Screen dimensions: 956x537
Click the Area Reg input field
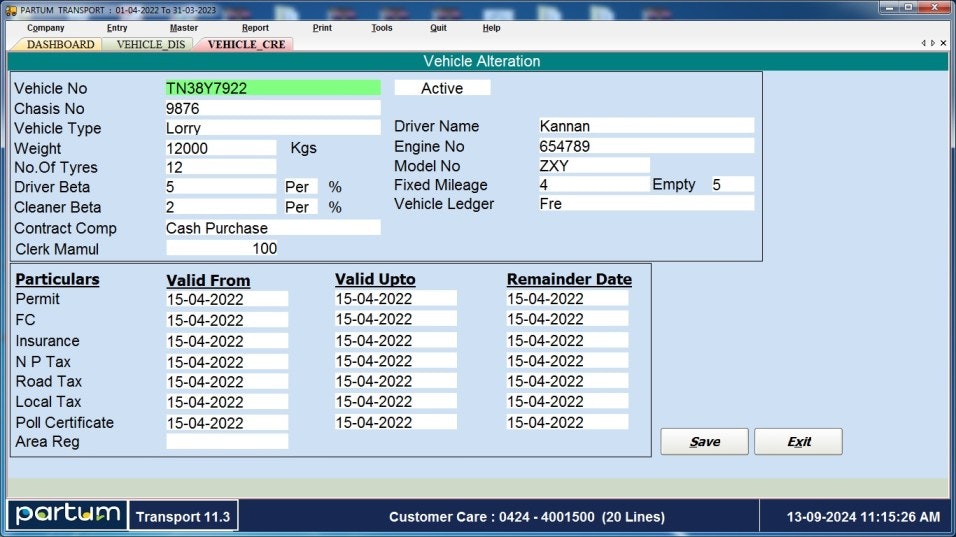(x=227, y=441)
